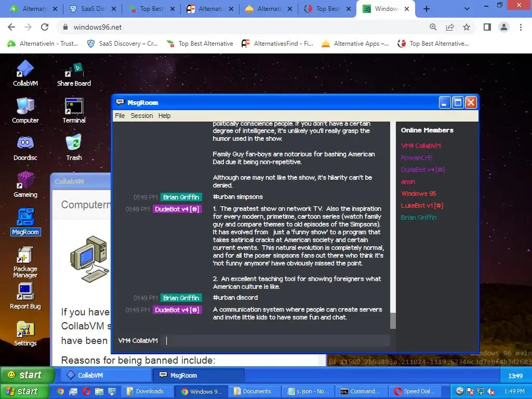Screen dimensions: 532x399
Task: Select member Windows 95 in Online Members
Action: pos(418,194)
